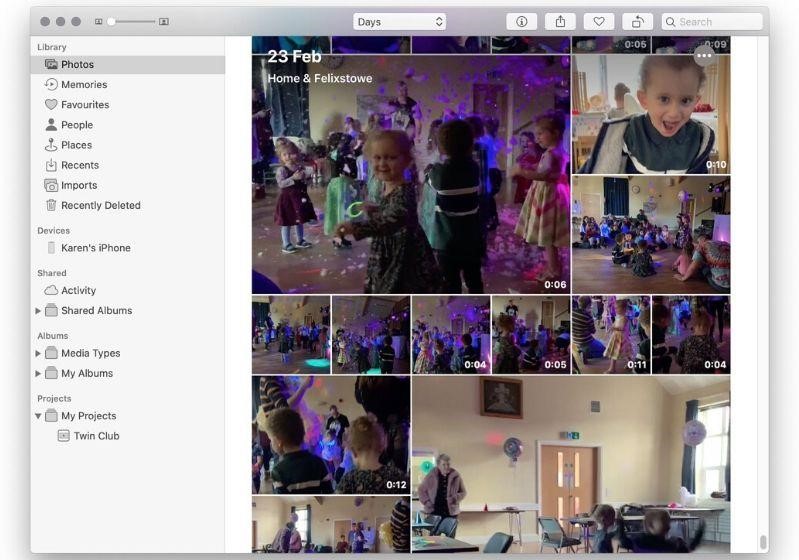Select Karen's iPhone under Devices

tap(128, 248)
